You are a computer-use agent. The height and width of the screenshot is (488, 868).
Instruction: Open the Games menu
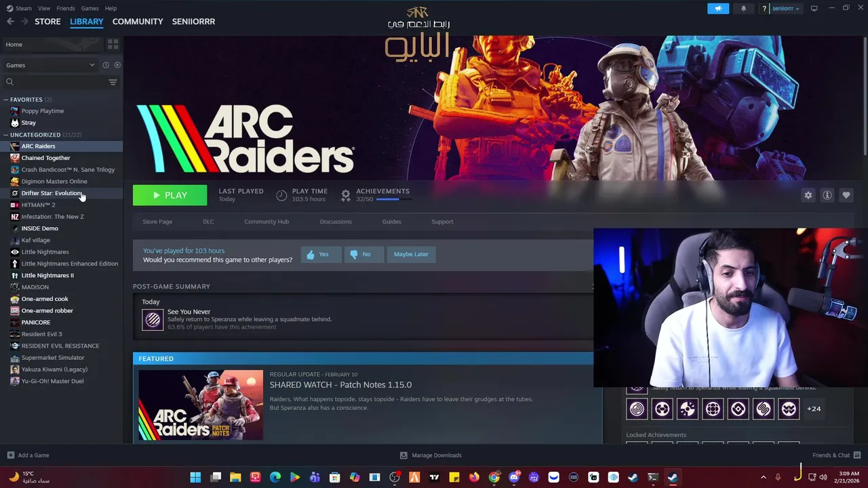click(x=90, y=8)
